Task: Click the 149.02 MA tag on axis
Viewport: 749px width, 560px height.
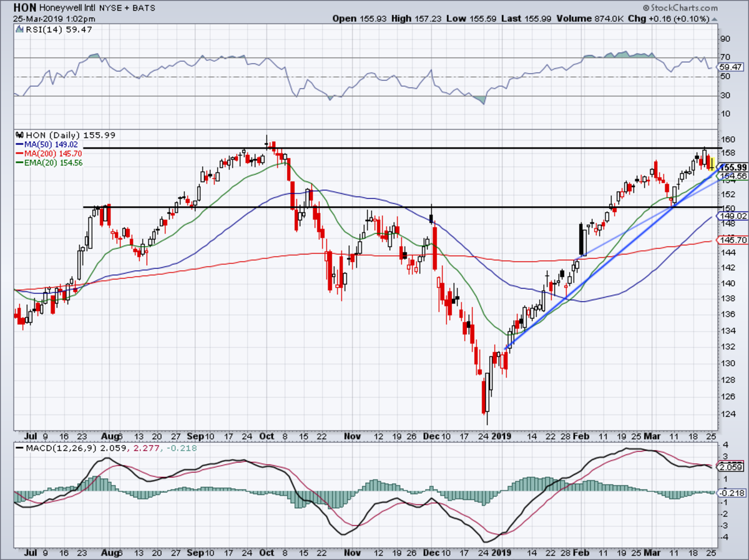Action: [732, 216]
